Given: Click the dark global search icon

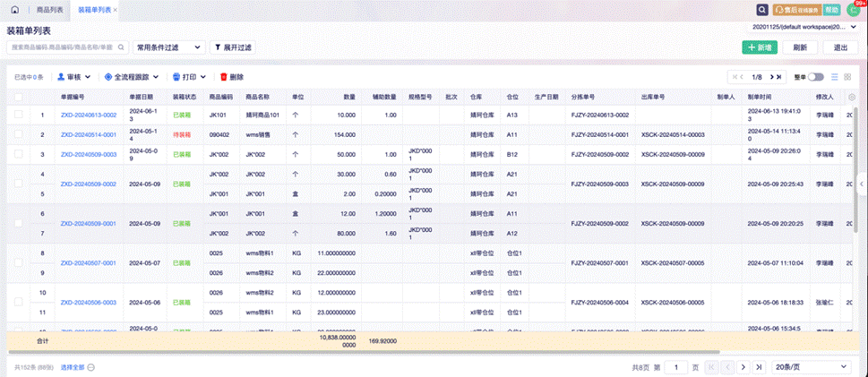Looking at the screenshot, I should coord(762,10).
